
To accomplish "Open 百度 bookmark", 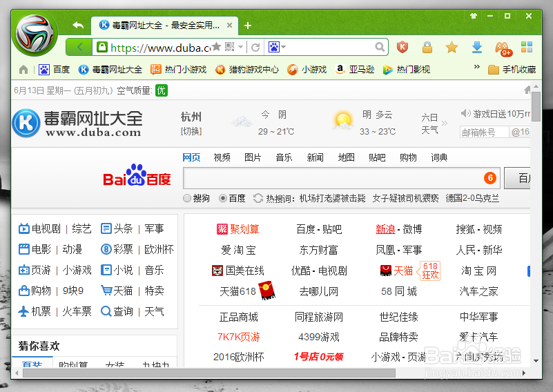I will click(x=54, y=70).
